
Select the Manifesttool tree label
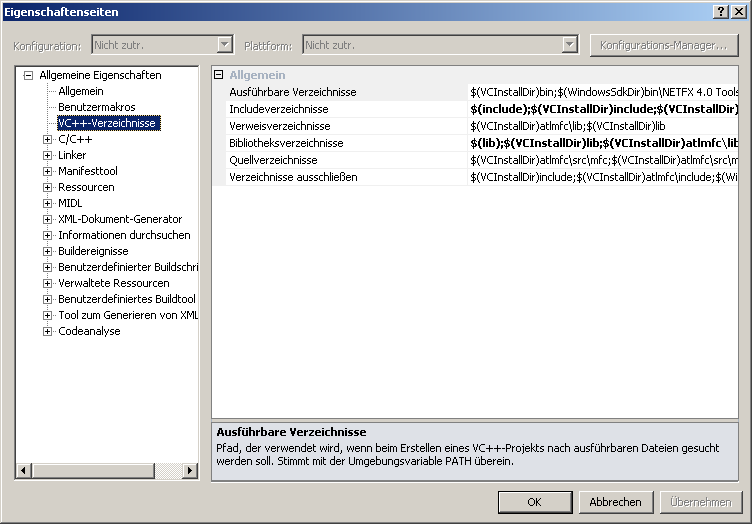tap(88, 171)
